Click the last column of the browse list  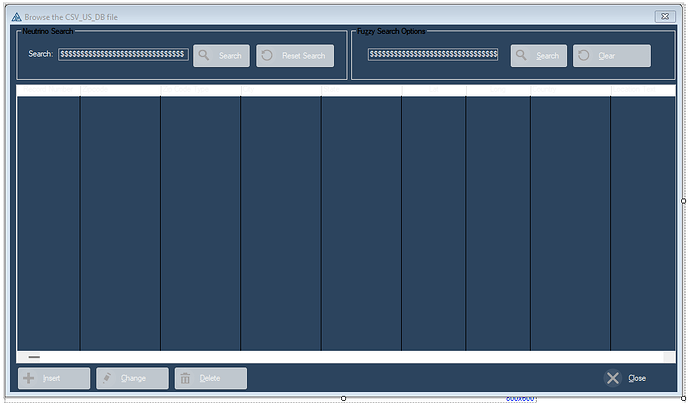[x=642, y=220]
